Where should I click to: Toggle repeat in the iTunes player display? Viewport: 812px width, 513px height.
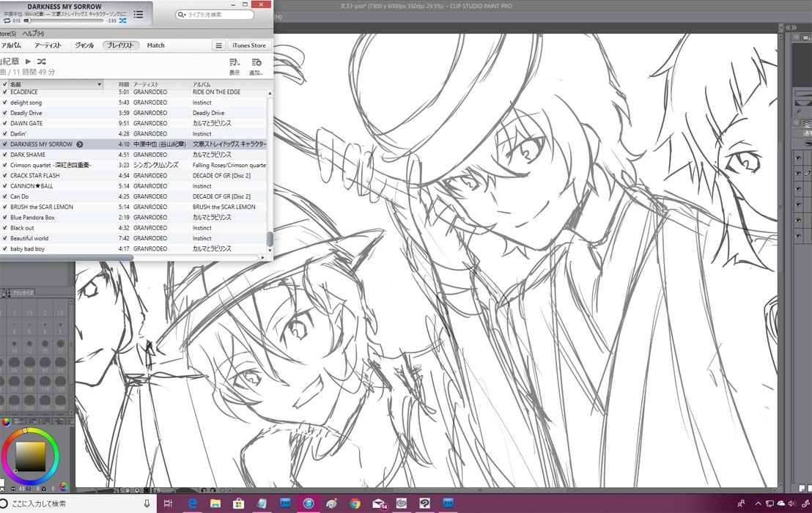pos(7,21)
